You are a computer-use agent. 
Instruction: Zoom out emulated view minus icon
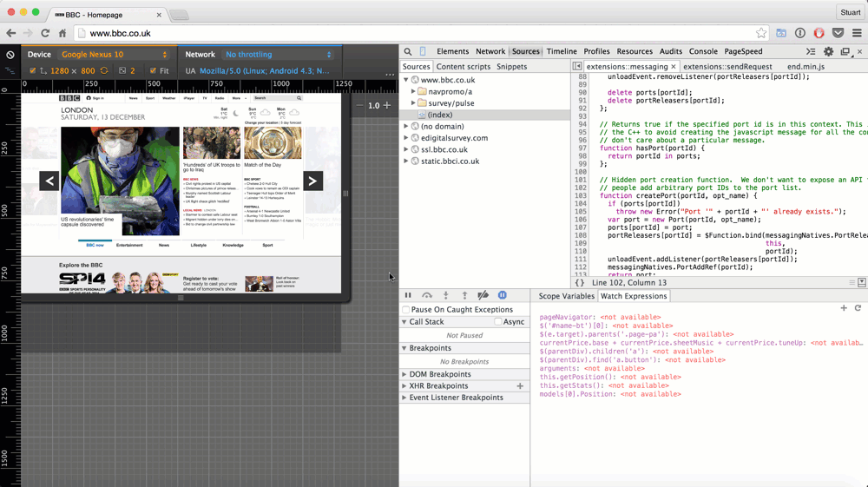[x=360, y=105]
